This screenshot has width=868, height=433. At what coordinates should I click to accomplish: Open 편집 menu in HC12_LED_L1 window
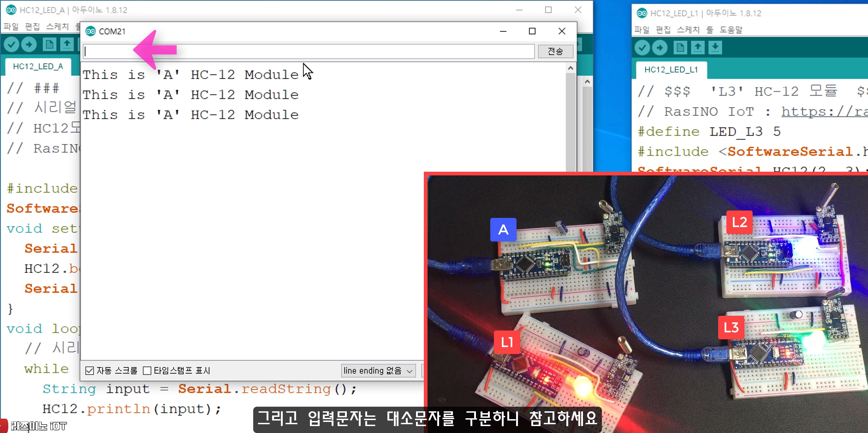pos(663,30)
